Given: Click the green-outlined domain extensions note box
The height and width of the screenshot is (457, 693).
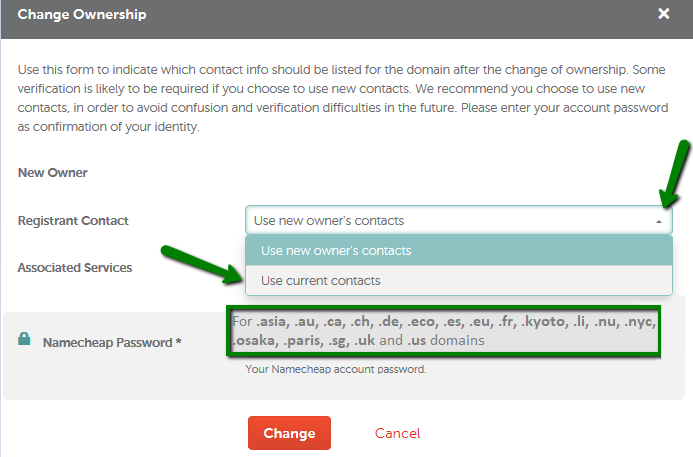Looking at the screenshot, I should (x=444, y=331).
